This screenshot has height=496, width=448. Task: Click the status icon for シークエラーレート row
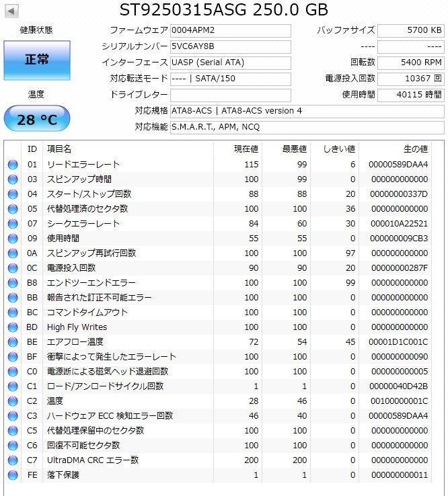pyautogui.click(x=13, y=224)
